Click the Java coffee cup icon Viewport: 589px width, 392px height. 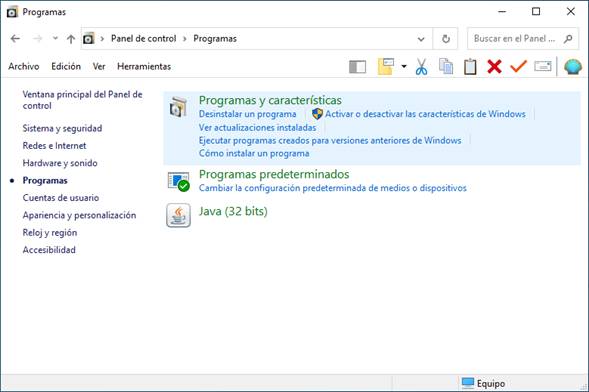point(178,215)
